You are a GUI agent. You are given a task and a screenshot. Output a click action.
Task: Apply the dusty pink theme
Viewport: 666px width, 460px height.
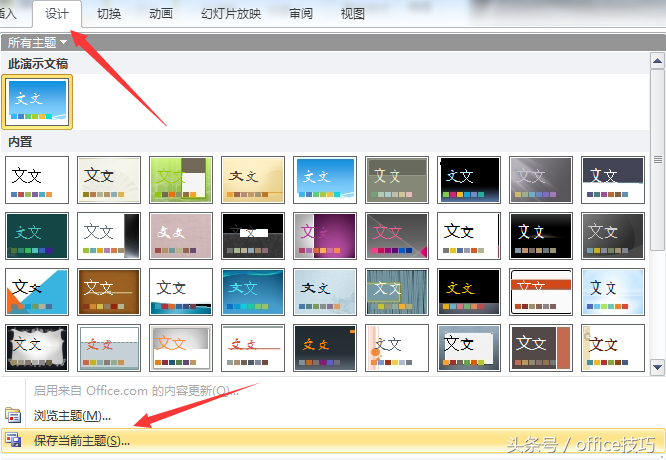coord(181,236)
